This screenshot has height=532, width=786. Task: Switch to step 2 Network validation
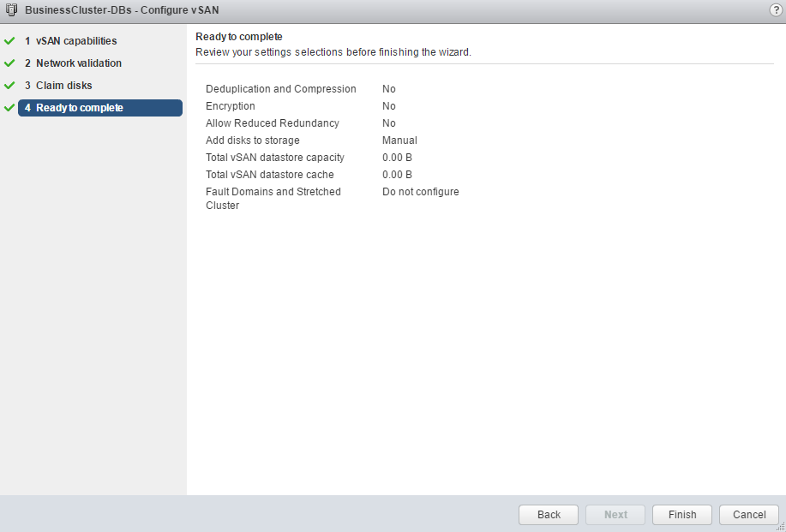click(x=78, y=63)
